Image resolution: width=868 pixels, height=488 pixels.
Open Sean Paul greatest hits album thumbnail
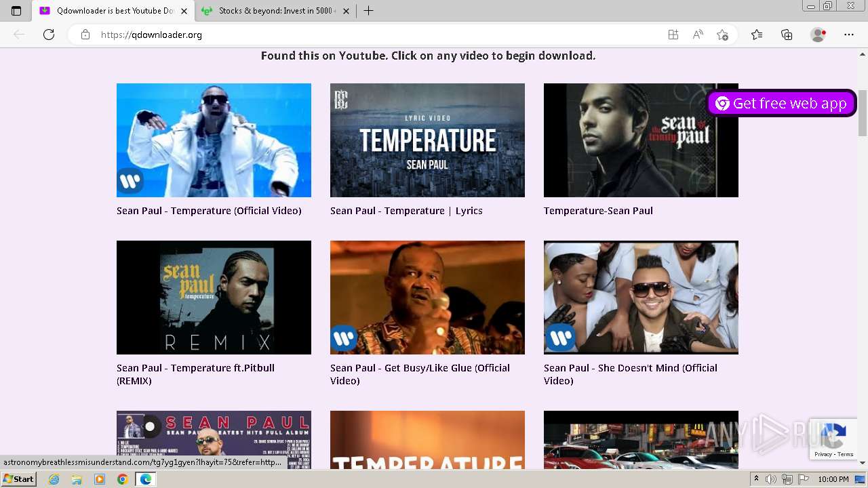[214, 439]
